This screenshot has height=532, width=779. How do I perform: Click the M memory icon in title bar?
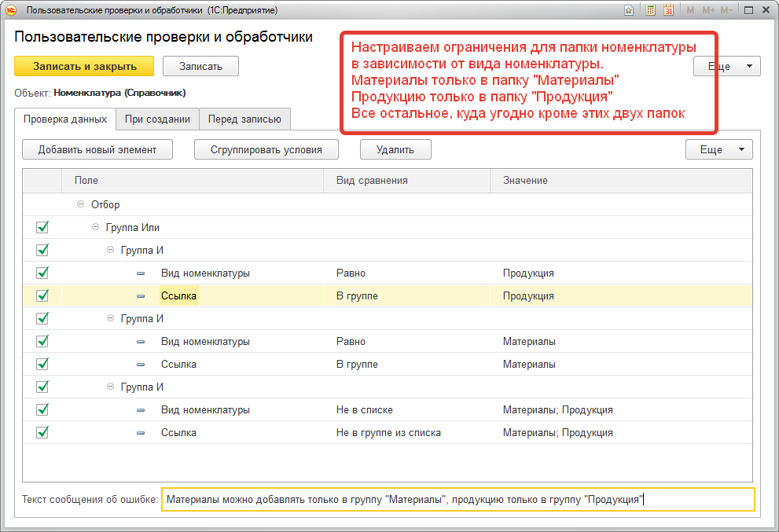point(690,10)
